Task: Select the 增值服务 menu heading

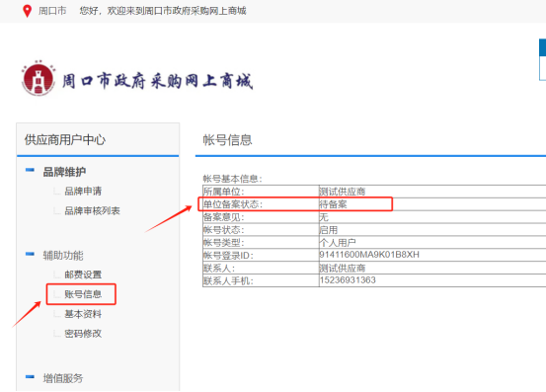Action: [63, 378]
